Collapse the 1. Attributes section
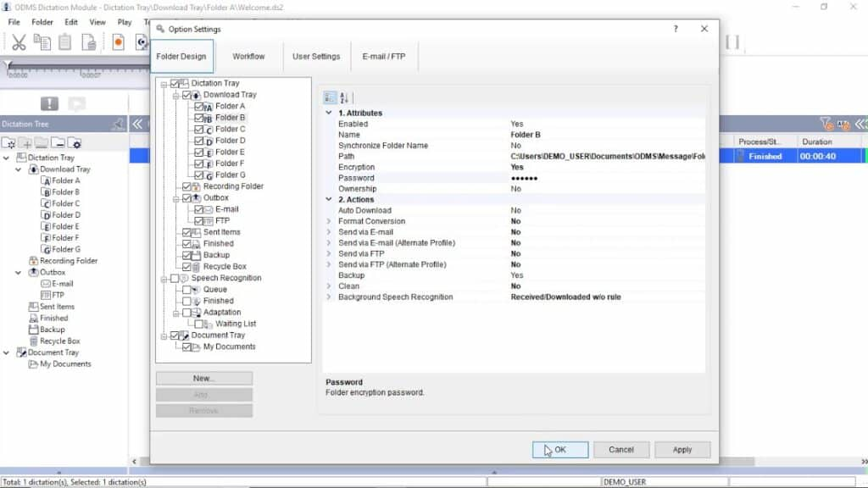The width and height of the screenshot is (868, 488). [x=329, y=113]
